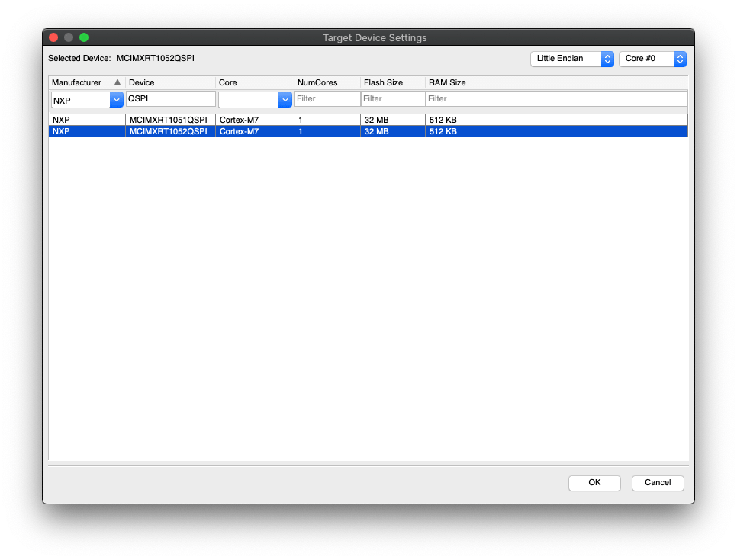The height and width of the screenshot is (560, 737).
Task: Click the Device filter field containing QSPI
Action: point(171,98)
